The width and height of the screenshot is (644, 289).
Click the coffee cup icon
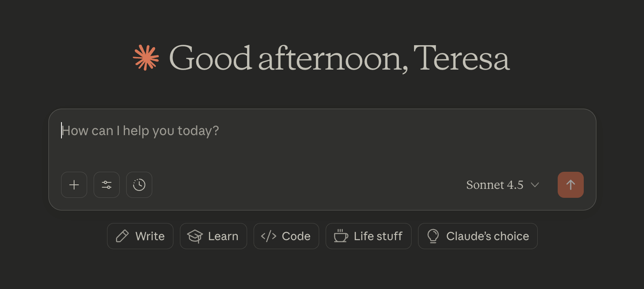coord(341,236)
